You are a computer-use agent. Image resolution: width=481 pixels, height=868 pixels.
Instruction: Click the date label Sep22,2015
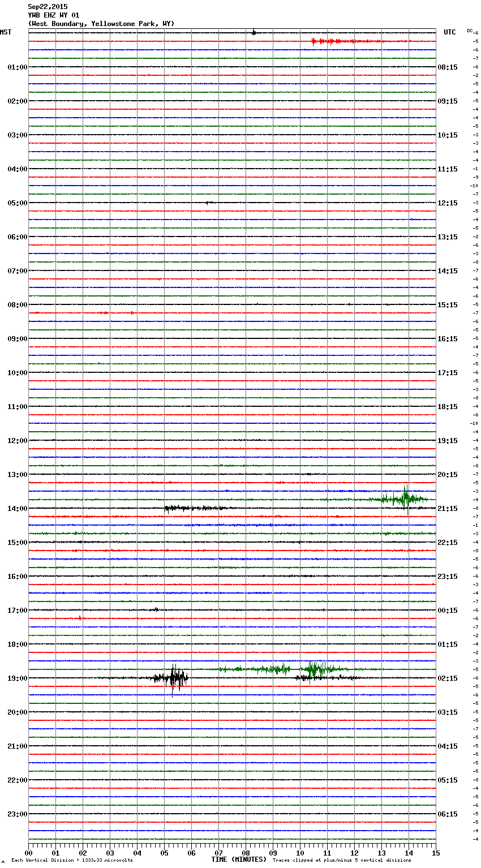(x=48, y=7)
